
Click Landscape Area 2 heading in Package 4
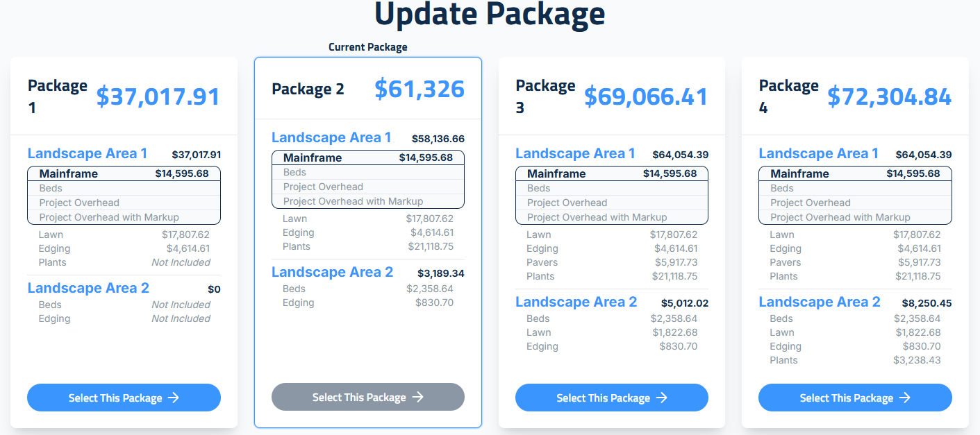coord(819,302)
